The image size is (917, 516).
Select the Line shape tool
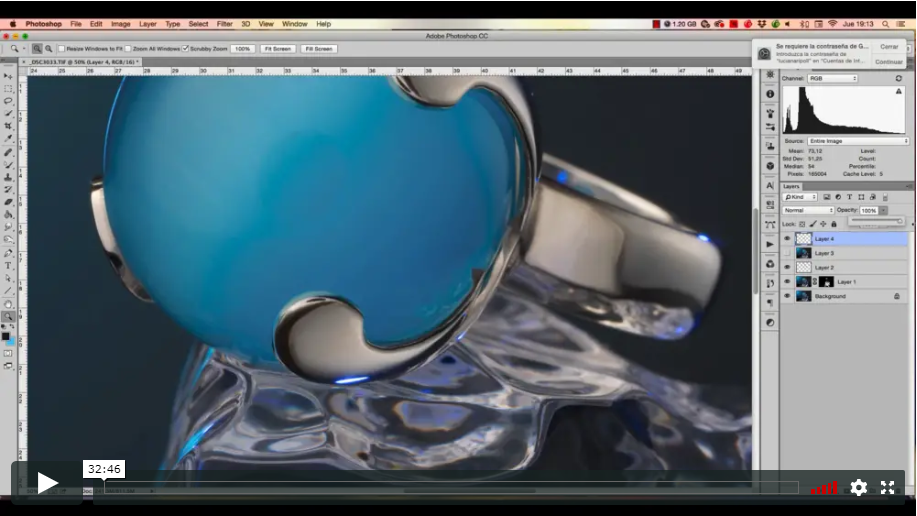click(x=8, y=291)
